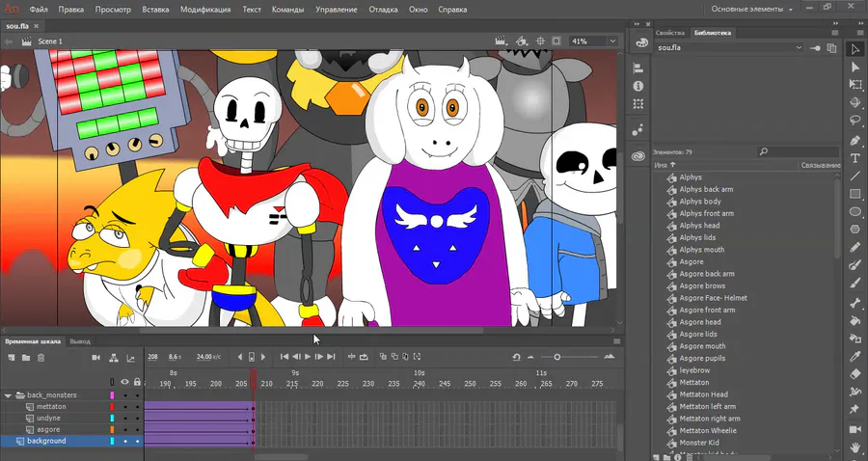Select the Lasso tool

click(855, 121)
